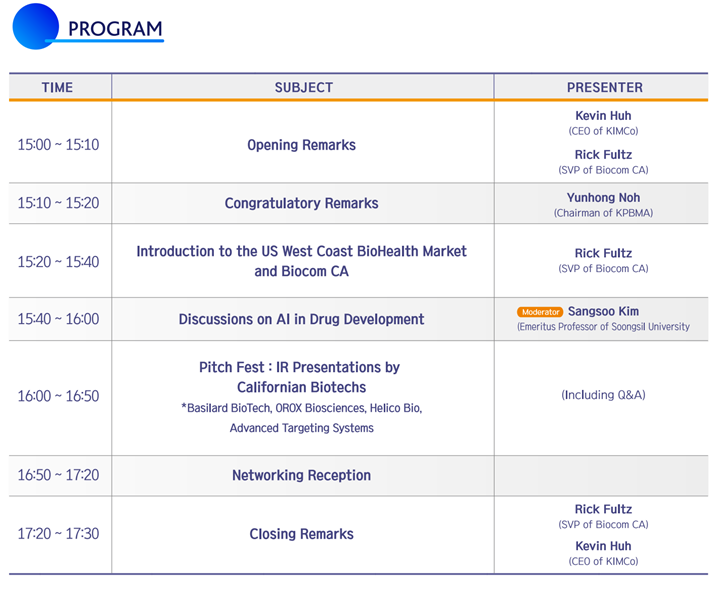
Task: Select the SUBJECT column header
Action: [x=303, y=87]
